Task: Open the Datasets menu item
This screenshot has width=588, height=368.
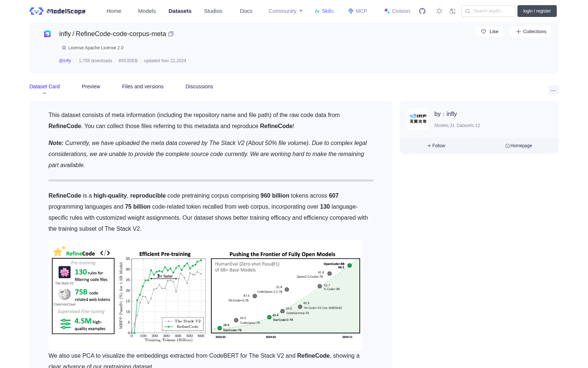Action: (x=180, y=11)
